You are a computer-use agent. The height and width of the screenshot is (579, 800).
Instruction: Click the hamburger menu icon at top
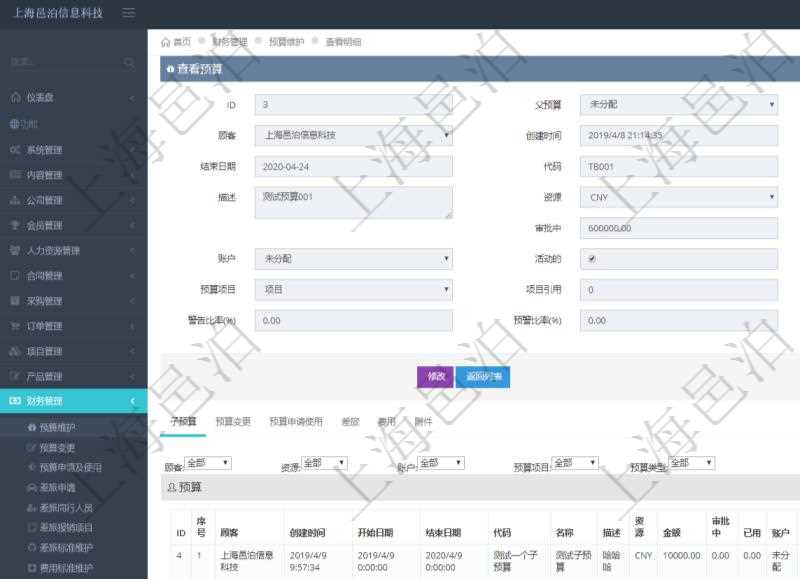pos(127,14)
